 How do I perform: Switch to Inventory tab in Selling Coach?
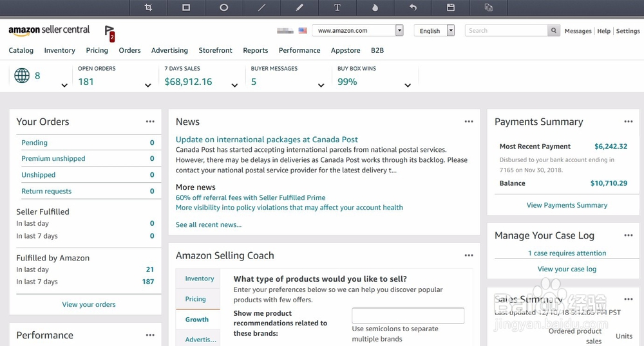point(198,278)
